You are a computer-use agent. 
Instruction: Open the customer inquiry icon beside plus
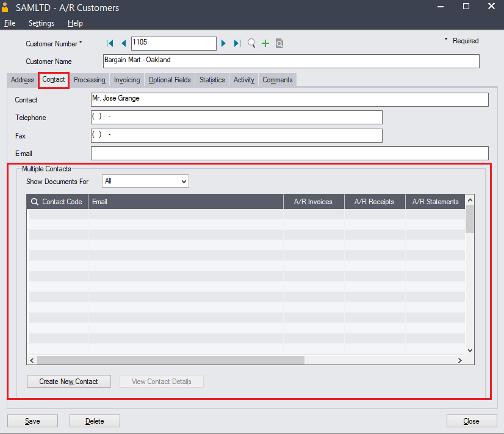(279, 43)
